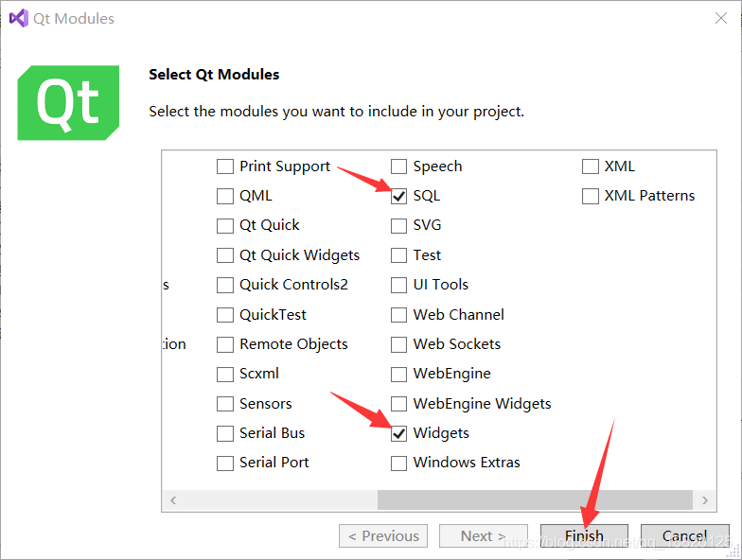Tick the Scxml checkbox
The height and width of the screenshot is (560, 742).
[225, 375]
